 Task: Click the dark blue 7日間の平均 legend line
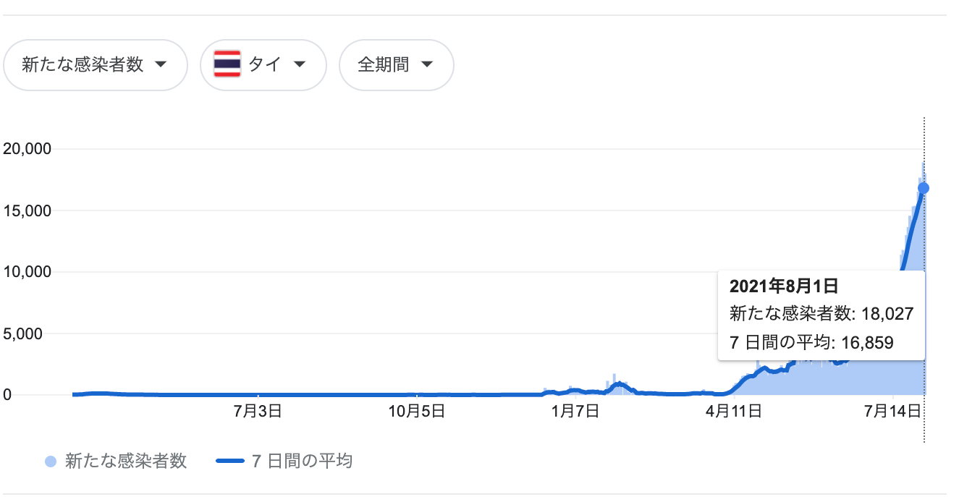click(x=230, y=461)
